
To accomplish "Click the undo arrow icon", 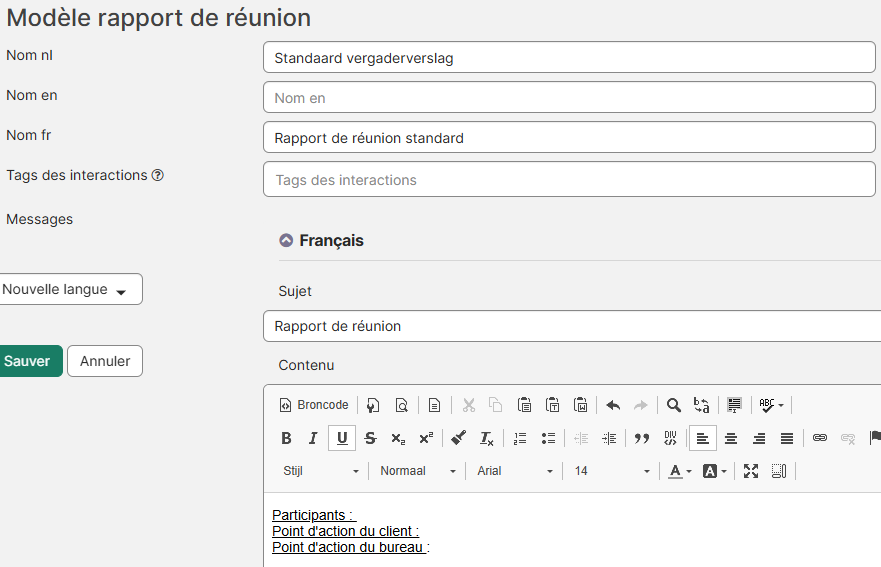I will (x=613, y=405).
